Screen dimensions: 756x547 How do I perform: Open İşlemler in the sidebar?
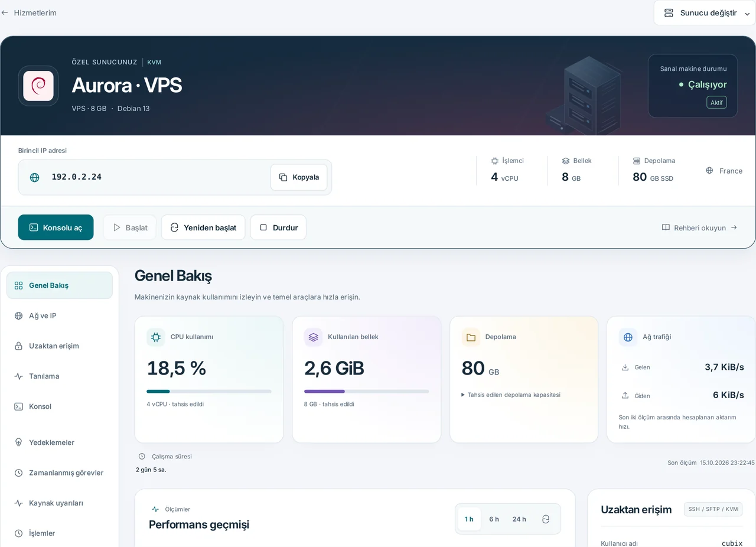[60, 533]
